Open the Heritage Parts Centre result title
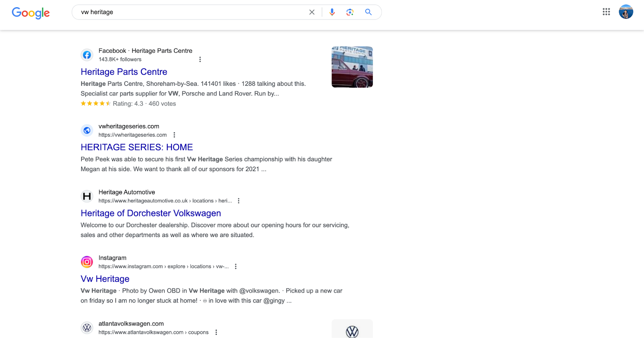This screenshot has height=338, width=644. click(124, 72)
